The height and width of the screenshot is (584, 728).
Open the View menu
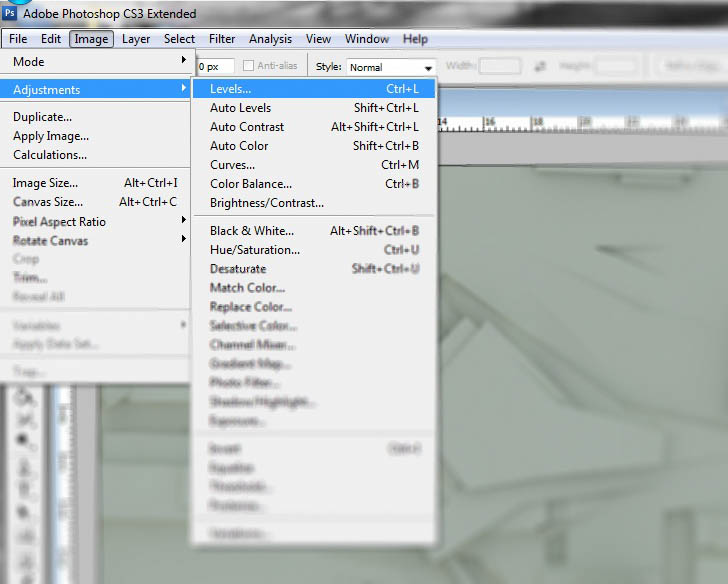[x=318, y=39]
